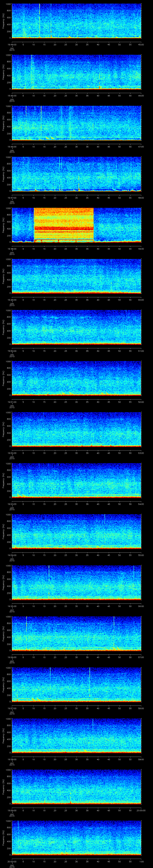This screenshot has height=868, width=153.
Task: Open the spectrogram panel starting at 19:47:00
Action: click(76, 174)
